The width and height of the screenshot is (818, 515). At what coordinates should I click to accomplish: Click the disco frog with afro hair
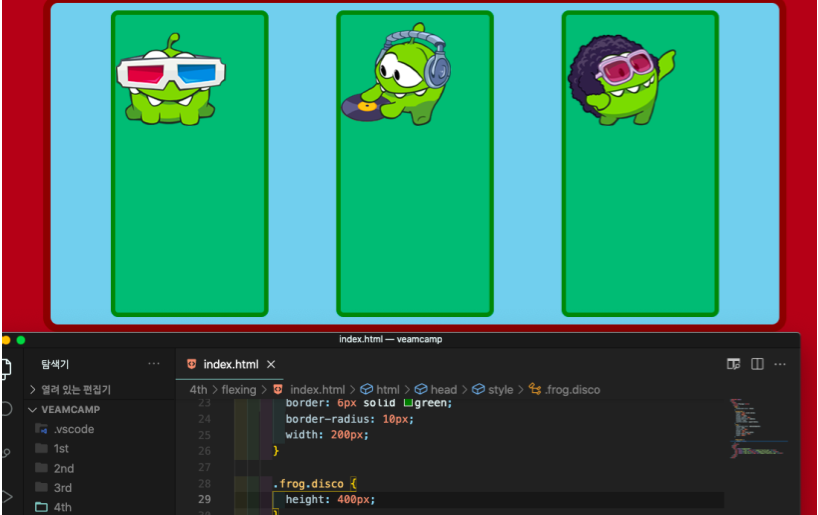(x=621, y=80)
